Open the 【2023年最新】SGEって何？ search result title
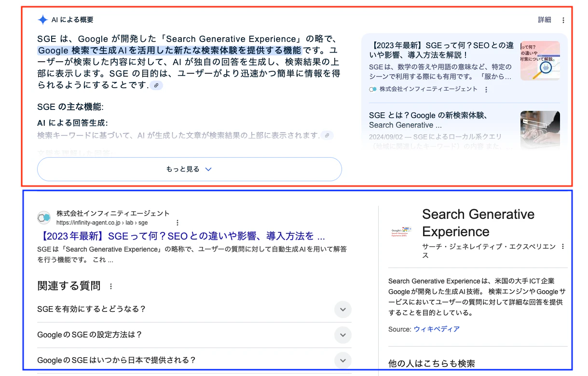 (181, 236)
